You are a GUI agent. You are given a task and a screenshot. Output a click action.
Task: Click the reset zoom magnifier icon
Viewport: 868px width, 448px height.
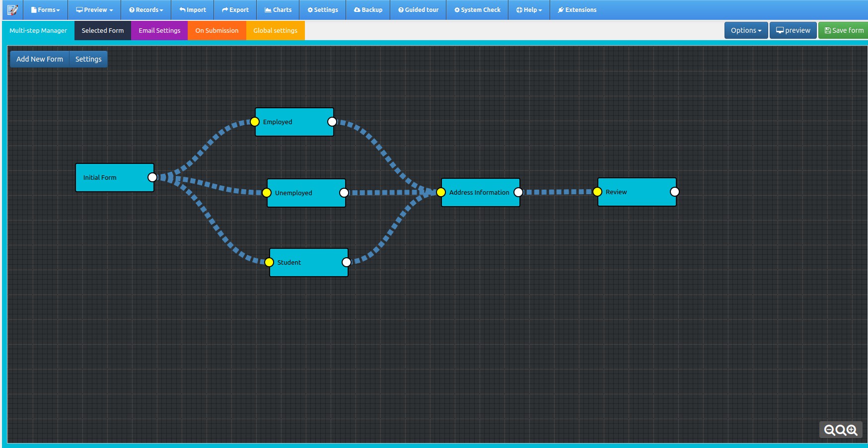(841, 430)
